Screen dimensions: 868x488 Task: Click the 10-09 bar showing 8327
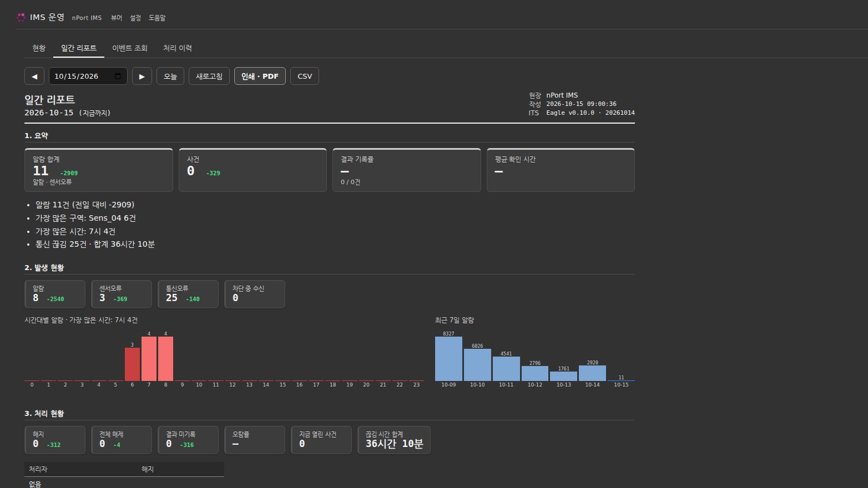(448, 359)
